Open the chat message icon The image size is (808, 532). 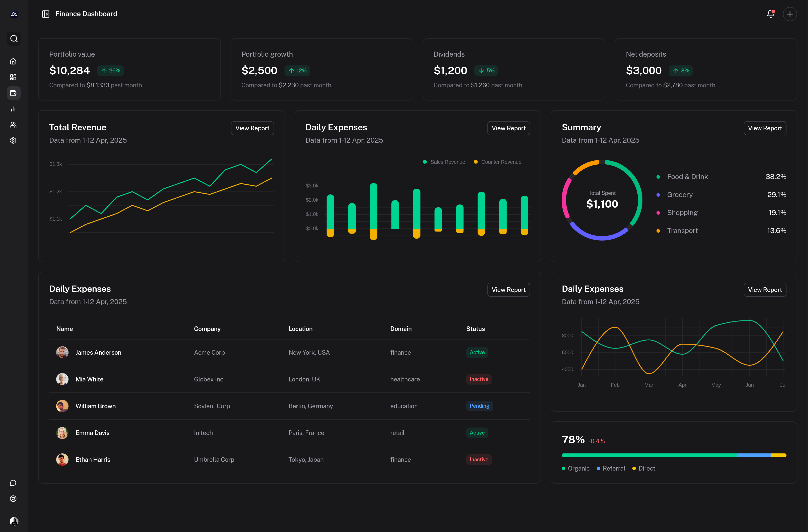pyautogui.click(x=13, y=483)
